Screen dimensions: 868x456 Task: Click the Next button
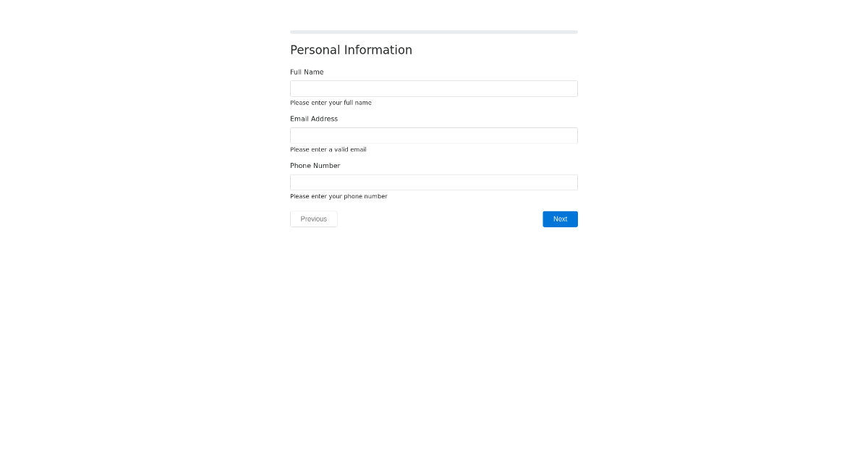coord(560,219)
